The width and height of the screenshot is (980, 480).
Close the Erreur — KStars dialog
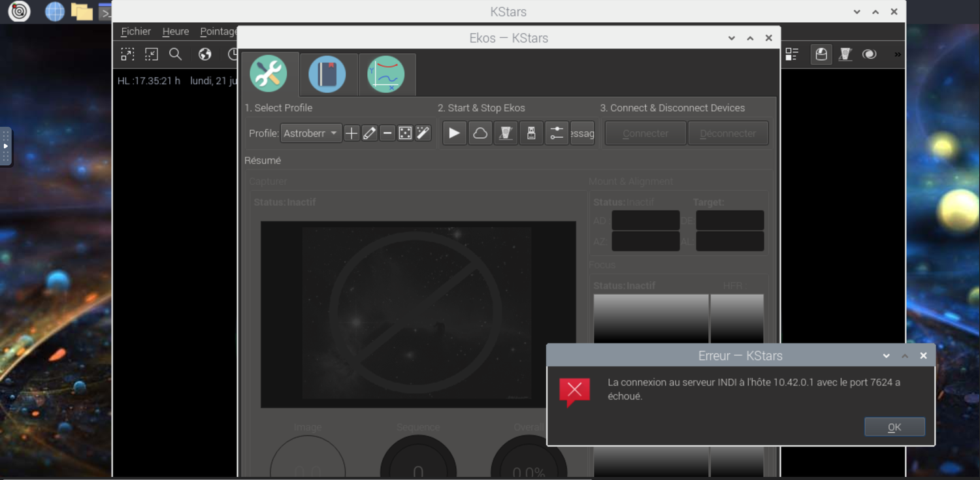click(923, 356)
